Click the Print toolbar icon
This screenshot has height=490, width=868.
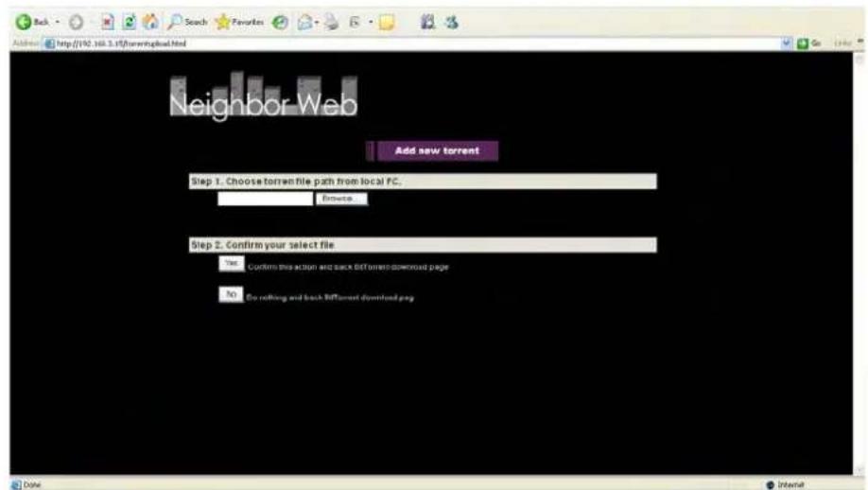332,22
